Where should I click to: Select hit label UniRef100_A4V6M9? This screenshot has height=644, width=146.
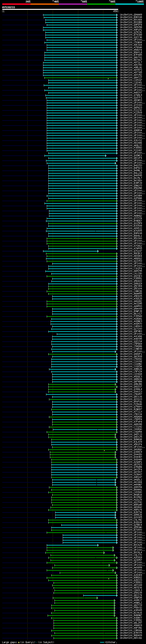tap(131, 567)
